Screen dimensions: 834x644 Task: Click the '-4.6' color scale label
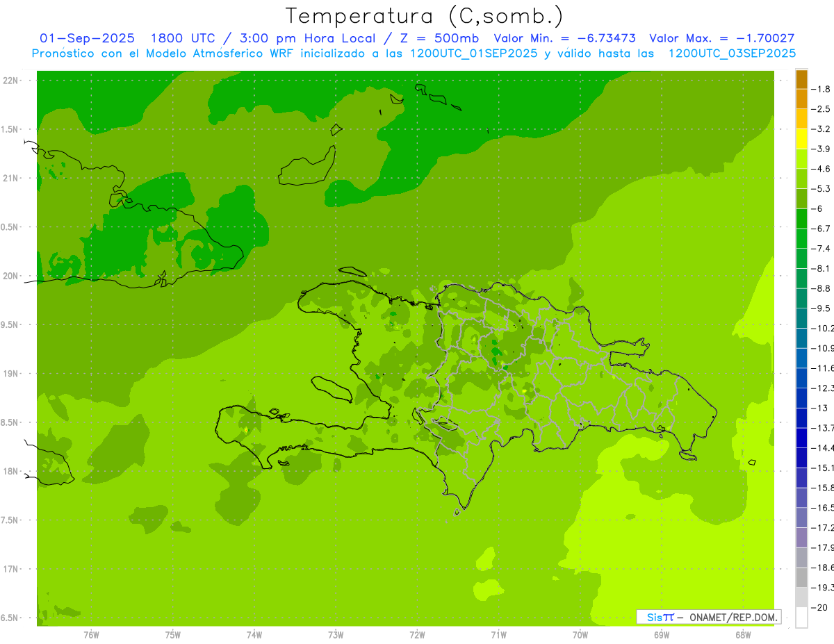coord(821,169)
